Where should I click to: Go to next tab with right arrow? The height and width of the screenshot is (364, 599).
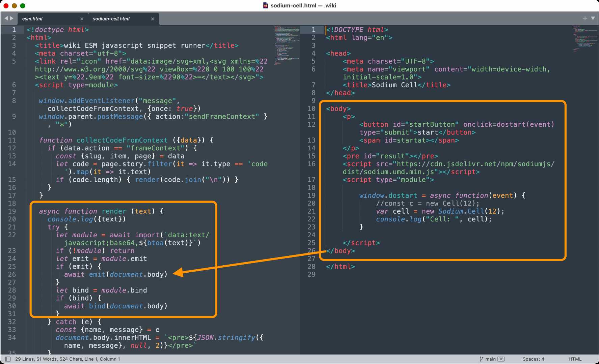(x=12, y=19)
